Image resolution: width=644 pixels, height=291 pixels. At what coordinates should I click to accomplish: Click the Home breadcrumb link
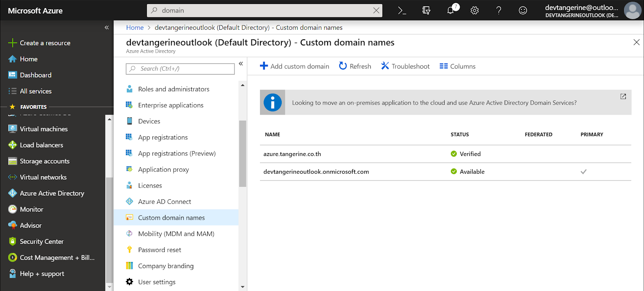[135, 27]
